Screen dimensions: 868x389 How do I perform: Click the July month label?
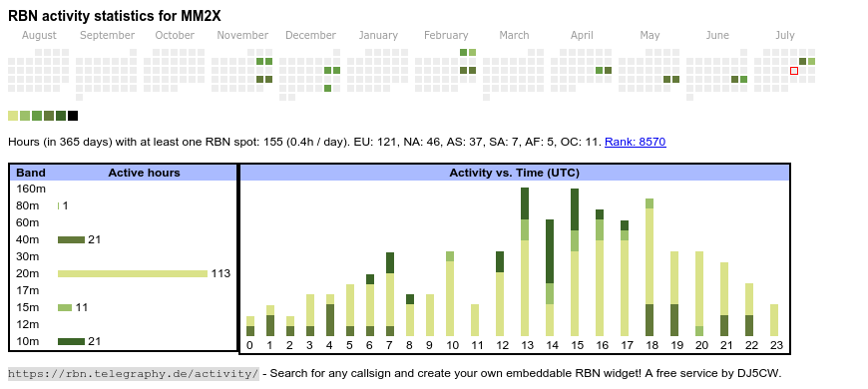[785, 36]
